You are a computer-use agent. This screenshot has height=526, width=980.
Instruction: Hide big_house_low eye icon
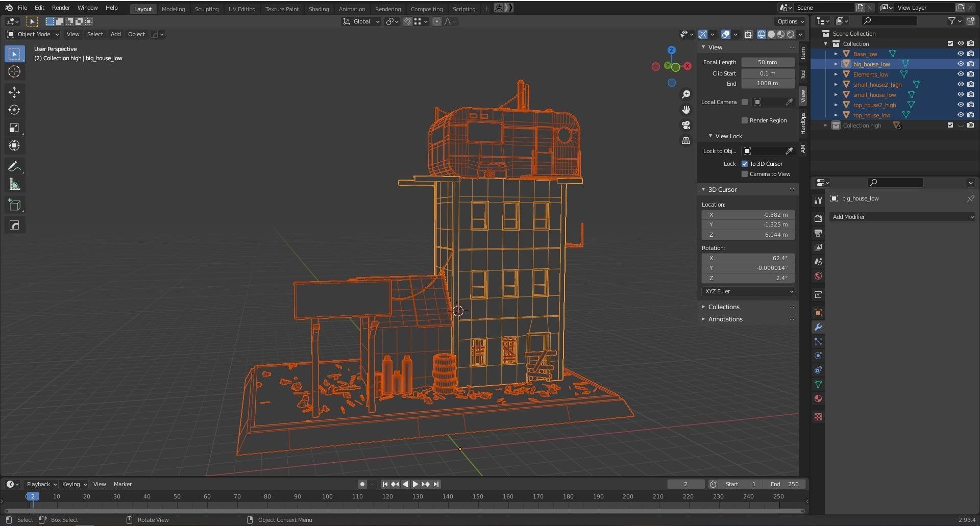tap(961, 64)
